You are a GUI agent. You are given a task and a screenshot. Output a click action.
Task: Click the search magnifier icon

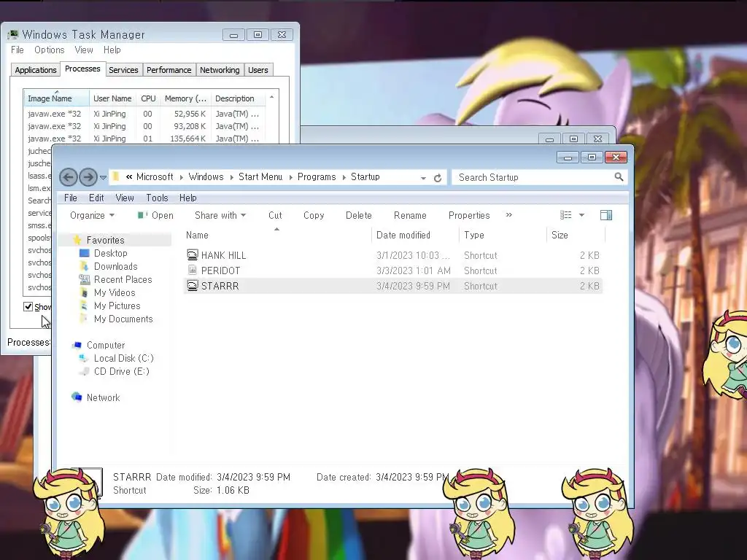619,177
